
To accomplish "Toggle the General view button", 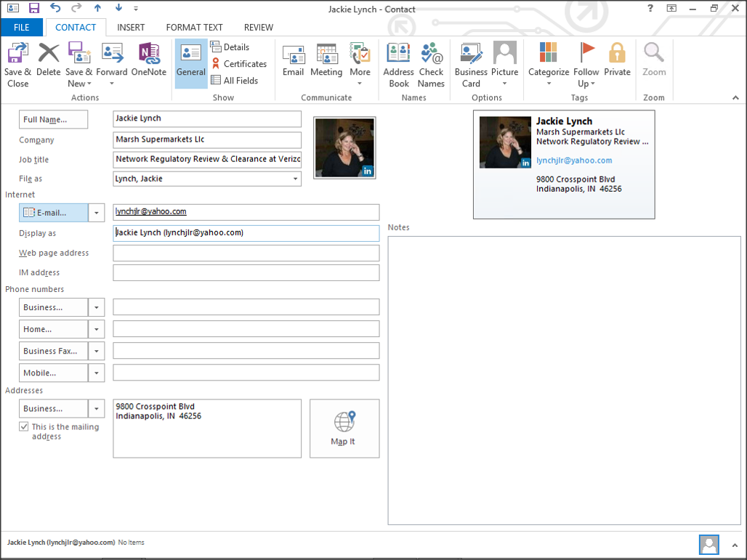I will tap(191, 64).
